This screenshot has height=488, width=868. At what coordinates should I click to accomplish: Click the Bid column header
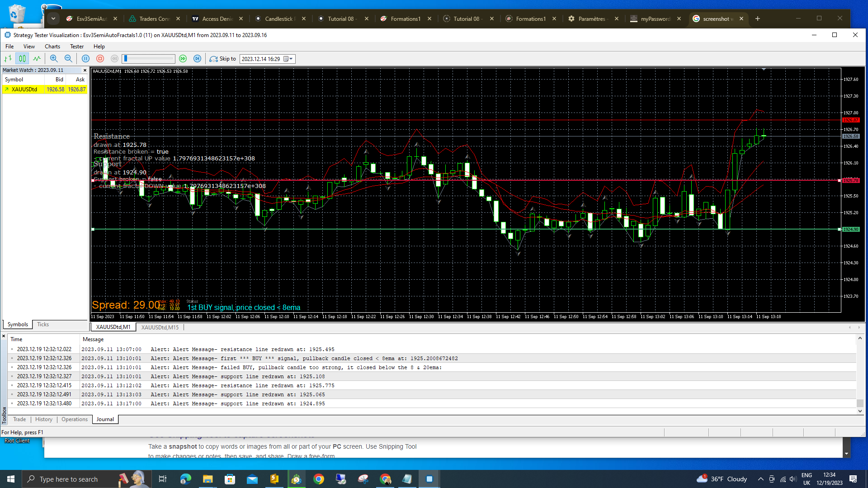click(55, 80)
